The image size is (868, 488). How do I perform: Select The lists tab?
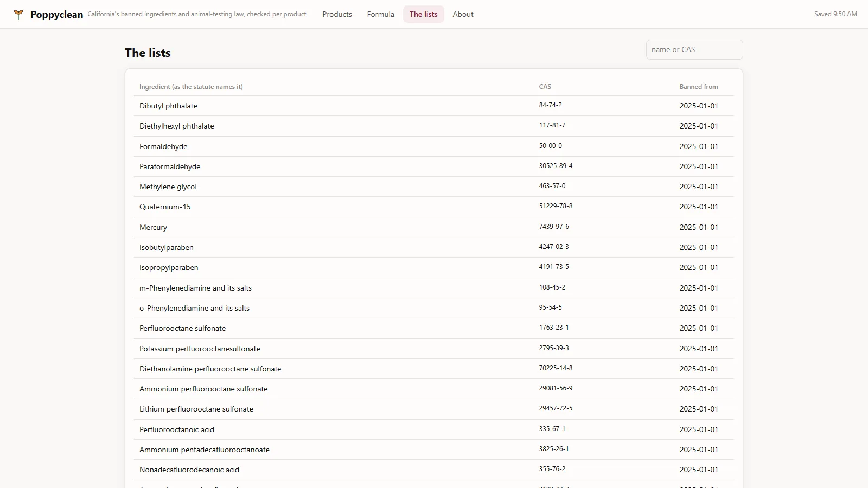coord(423,14)
